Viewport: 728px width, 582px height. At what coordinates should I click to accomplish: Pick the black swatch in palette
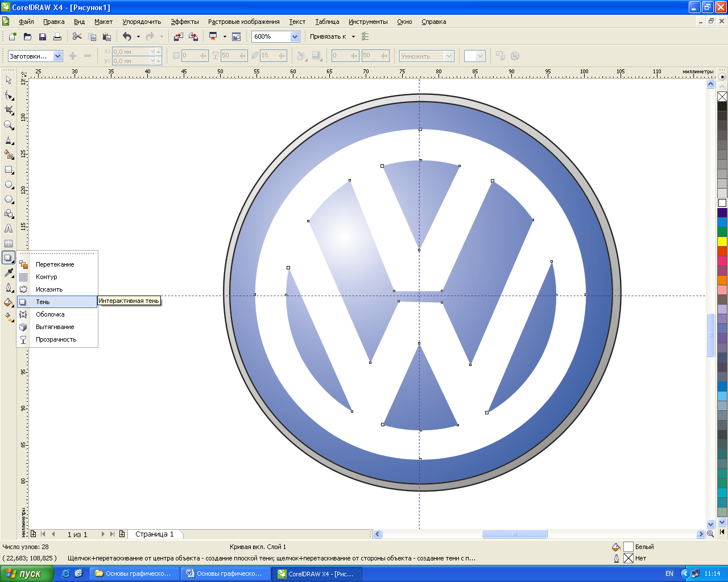[722, 106]
